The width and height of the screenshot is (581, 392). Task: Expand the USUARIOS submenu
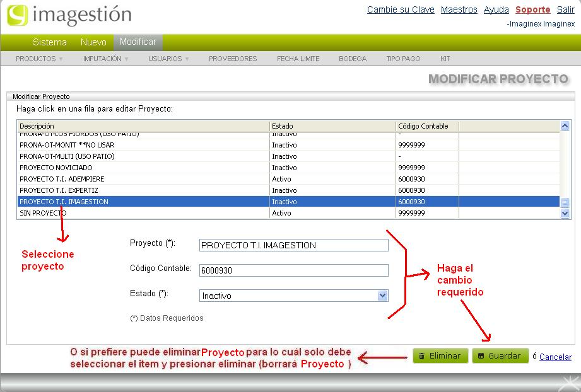[168, 59]
